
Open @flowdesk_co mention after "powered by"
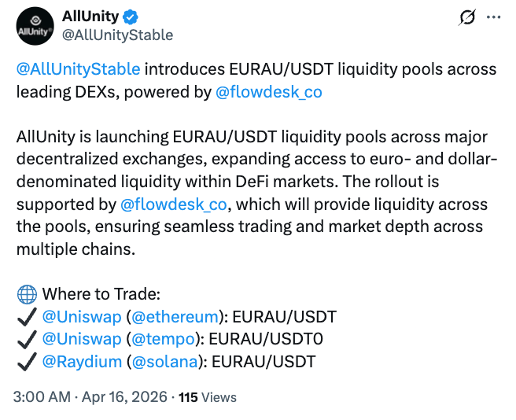tap(268, 92)
